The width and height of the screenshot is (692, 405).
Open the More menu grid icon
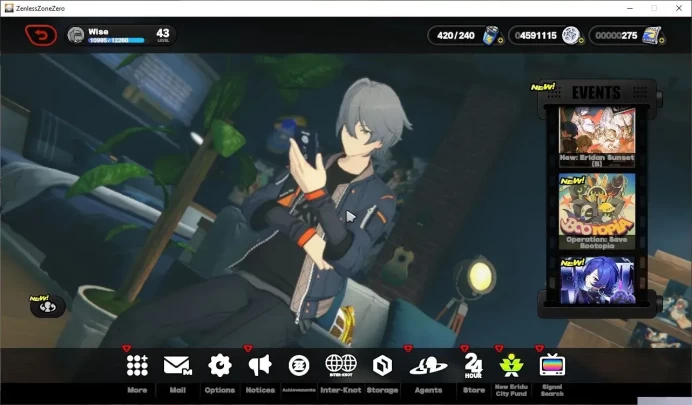tap(137, 365)
